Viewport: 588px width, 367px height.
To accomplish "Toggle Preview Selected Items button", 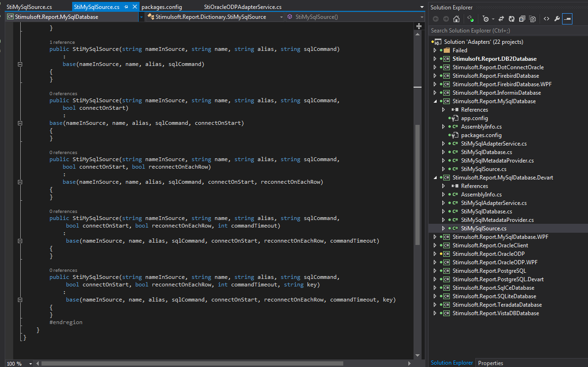I will point(567,19).
